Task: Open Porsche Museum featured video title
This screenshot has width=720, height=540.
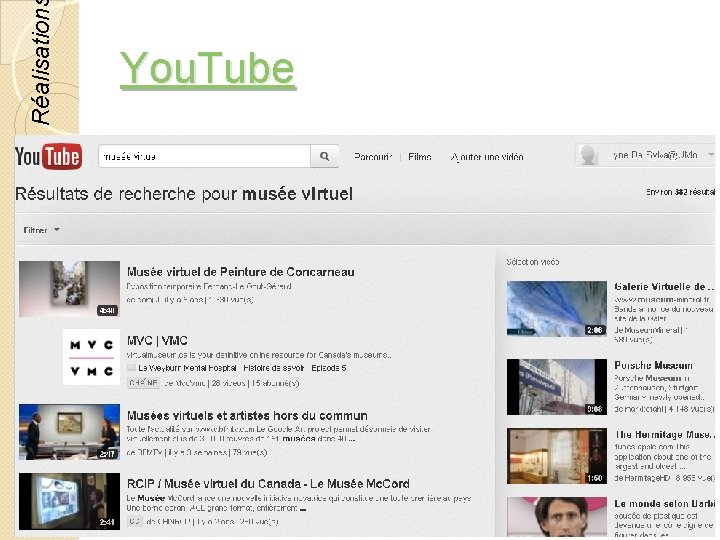Action: tap(653, 366)
